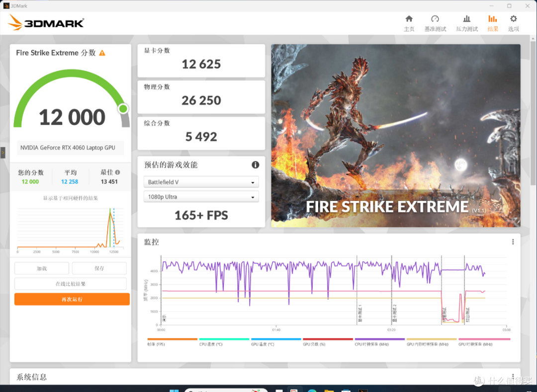Viewport: 537px width, 392px height.
Task: Click NVIDIA GeForce RTX 4060 Laptop GPU label
Action: point(68,148)
